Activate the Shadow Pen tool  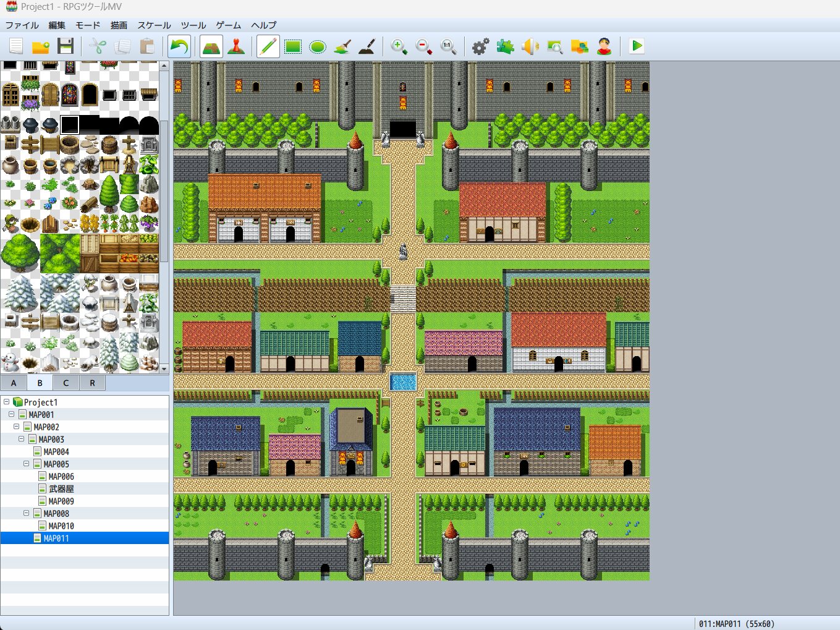click(367, 46)
